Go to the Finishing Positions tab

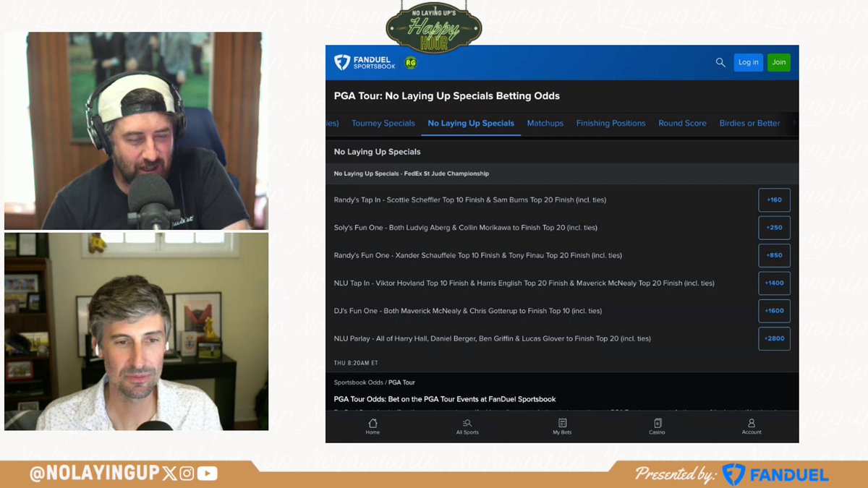pyautogui.click(x=611, y=124)
